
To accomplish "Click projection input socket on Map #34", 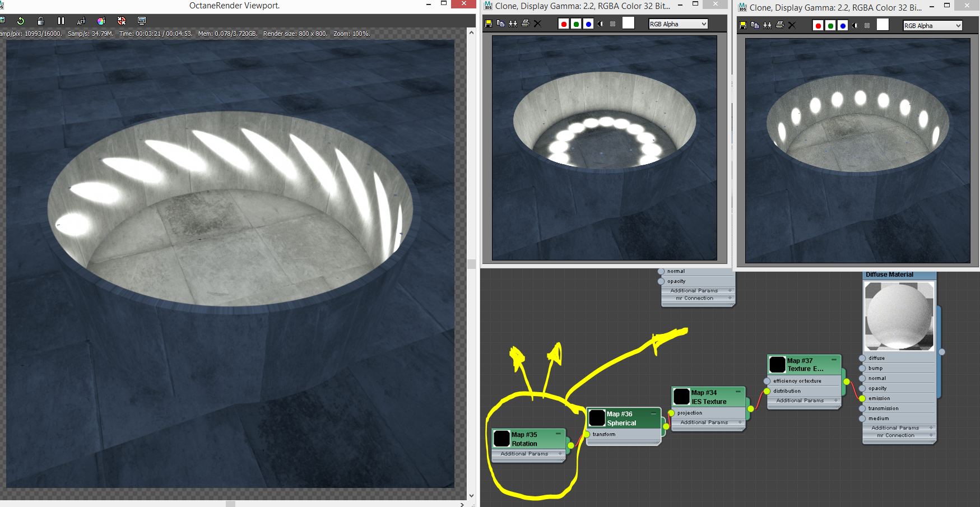I will click(671, 413).
